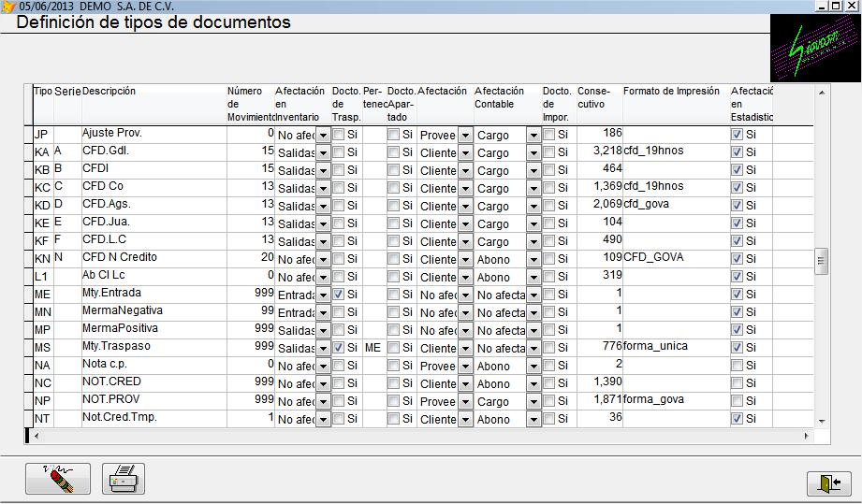Click the 'Ajuste Prov.' description cell
The width and height of the screenshot is (862, 504).
pyautogui.click(x=153, y=133)
